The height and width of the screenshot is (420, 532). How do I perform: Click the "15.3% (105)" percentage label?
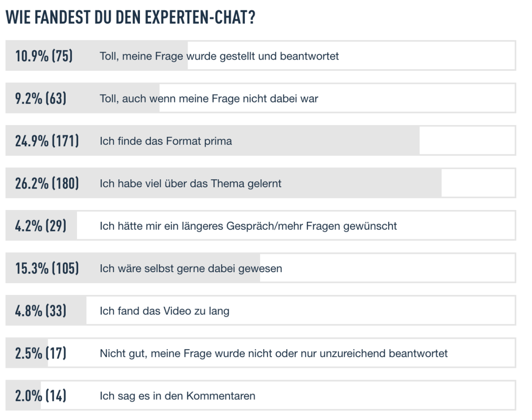point(47,269)
